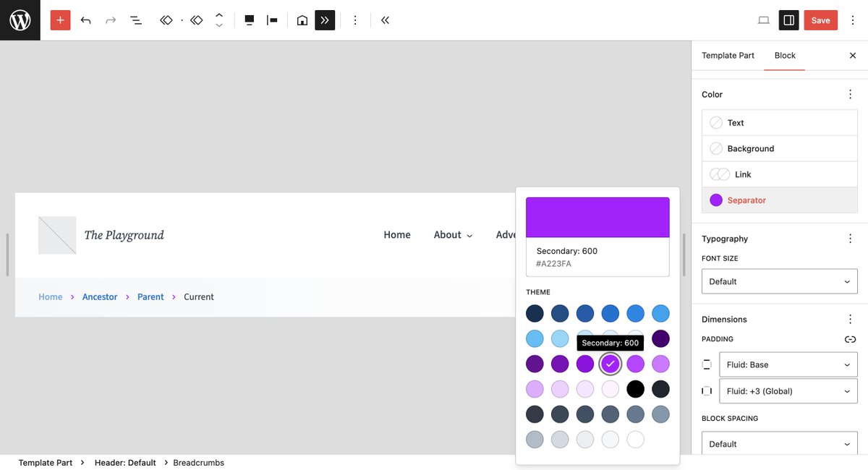Move block down with downward chevron

pyautogui.click(x=219, y=26)
